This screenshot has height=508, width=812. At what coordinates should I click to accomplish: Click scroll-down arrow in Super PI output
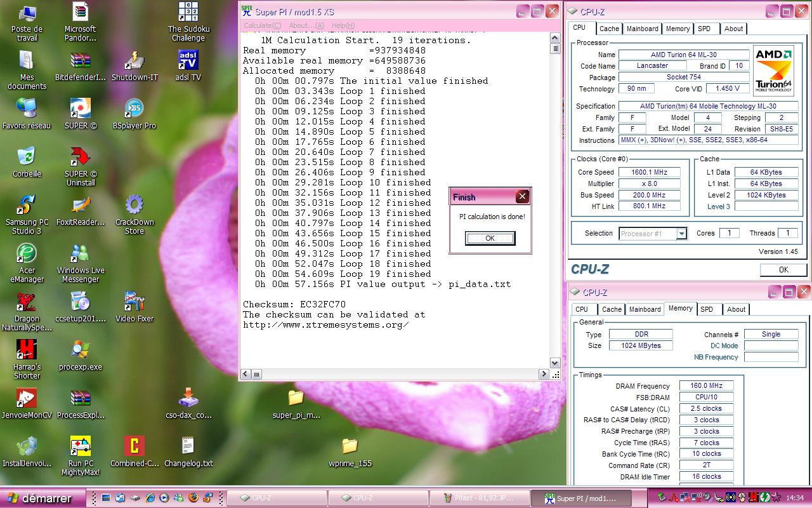[x=555, y=363]
